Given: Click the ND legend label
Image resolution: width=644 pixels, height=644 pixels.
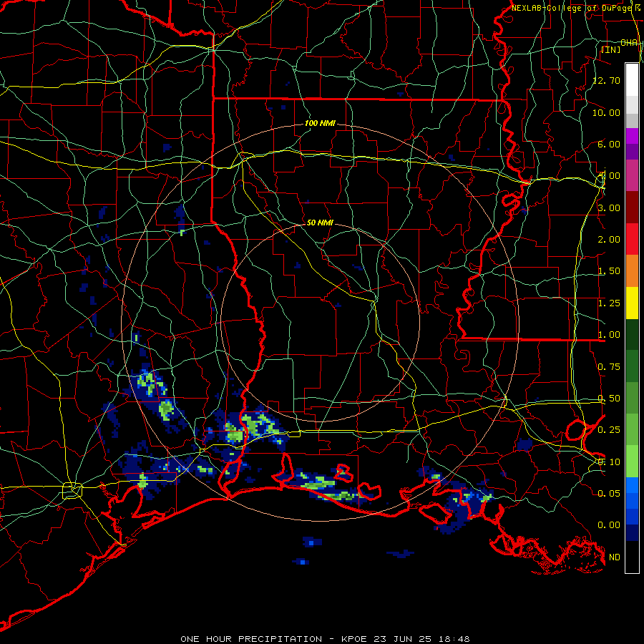Looking at the screenshot, I should (615, 557).
